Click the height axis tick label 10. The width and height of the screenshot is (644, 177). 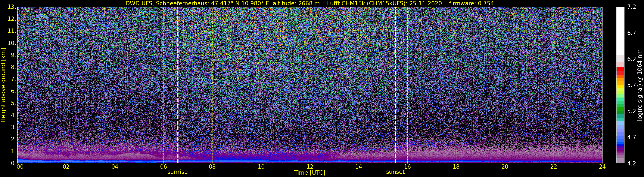(12, 43)
